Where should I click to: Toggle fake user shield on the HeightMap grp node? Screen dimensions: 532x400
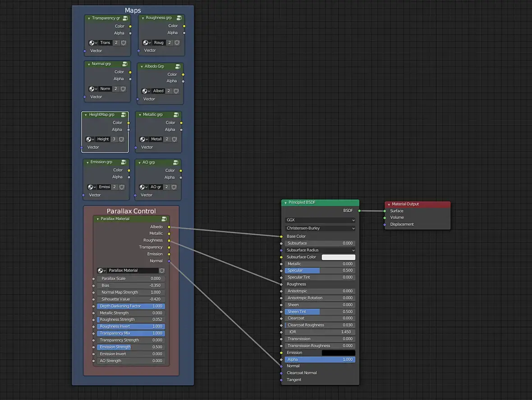pyautogui.click(x=121, y=139)
